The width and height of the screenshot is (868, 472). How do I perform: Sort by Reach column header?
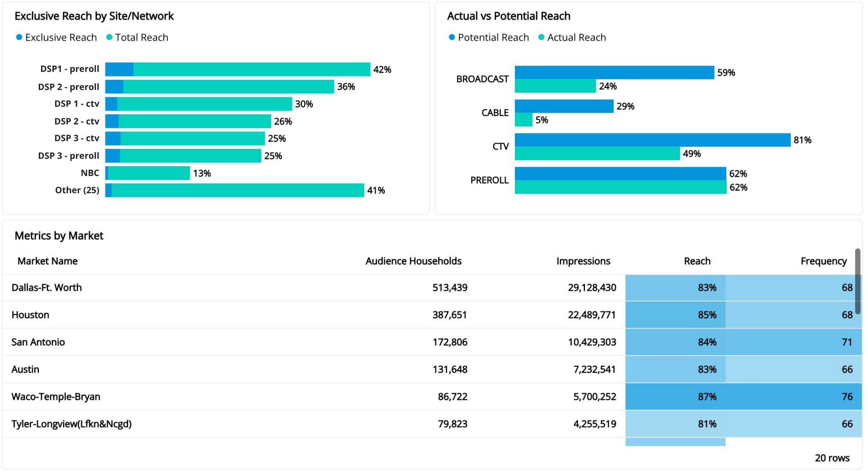[x=697, y=261]
